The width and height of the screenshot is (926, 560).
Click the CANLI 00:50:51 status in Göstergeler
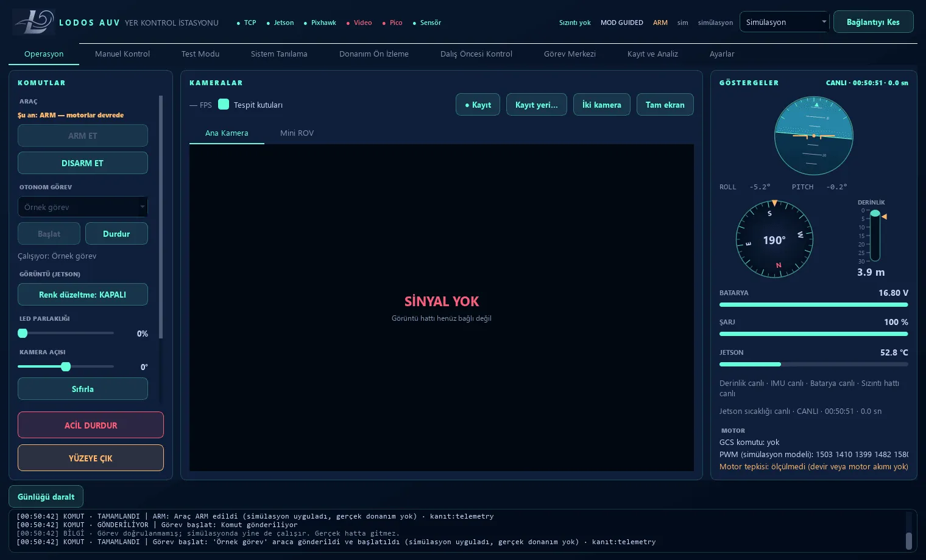point(867,83)
